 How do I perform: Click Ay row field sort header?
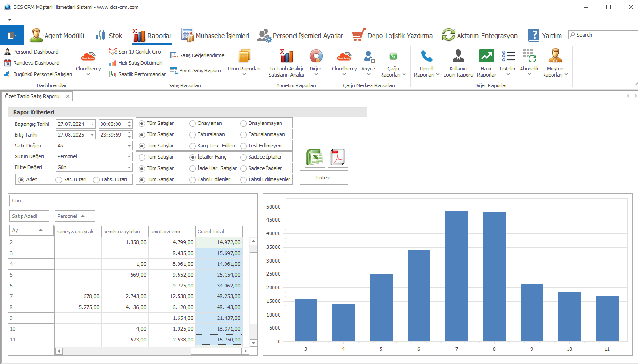point(32,230)
